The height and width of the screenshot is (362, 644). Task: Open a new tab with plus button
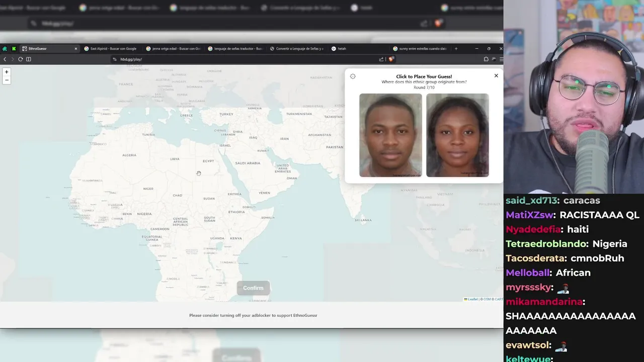(x=456, y=49)
